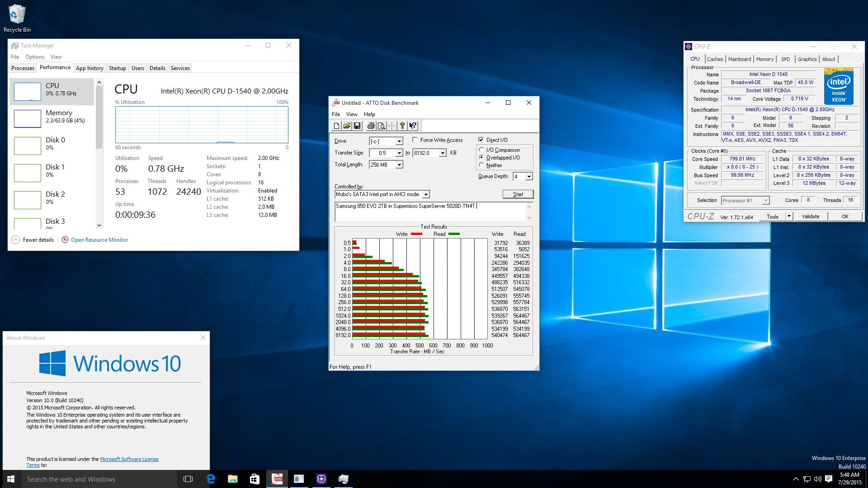Click the volume speaker tray icon
This screenshot has width=868, height=488.
point(818,479)
